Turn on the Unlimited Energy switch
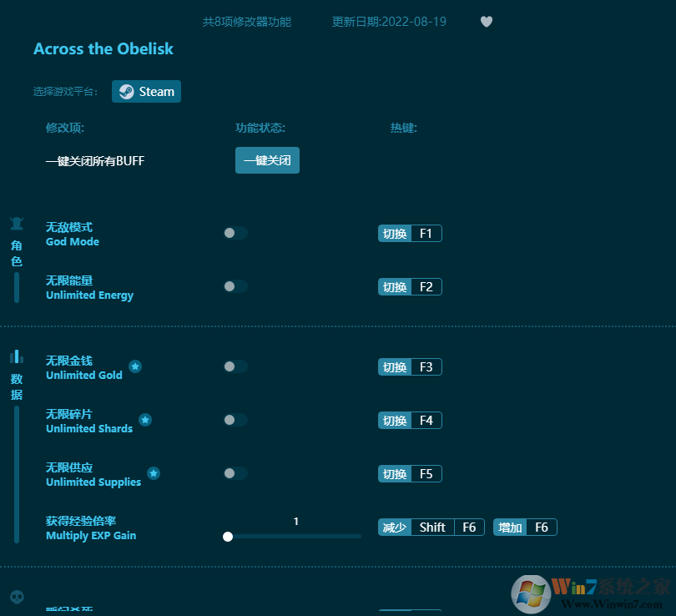 (x=235, y=286)
